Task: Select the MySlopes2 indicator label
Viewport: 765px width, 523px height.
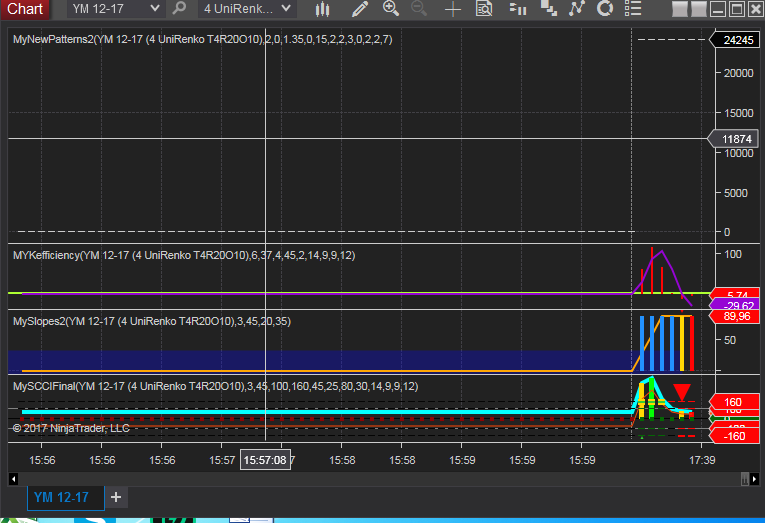Action: (152, 321)
